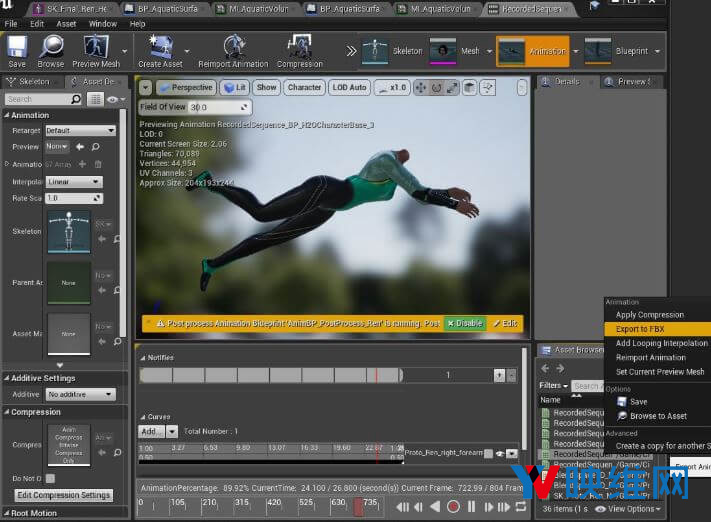Click Edit Compression Settings button
This screenshot has height=522, width=711.
click(x=63, y=495)
